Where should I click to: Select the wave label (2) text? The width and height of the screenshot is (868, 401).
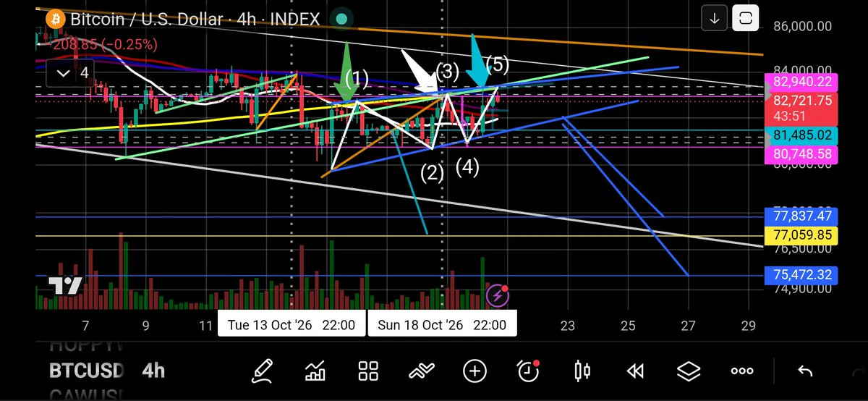(432, 172)
